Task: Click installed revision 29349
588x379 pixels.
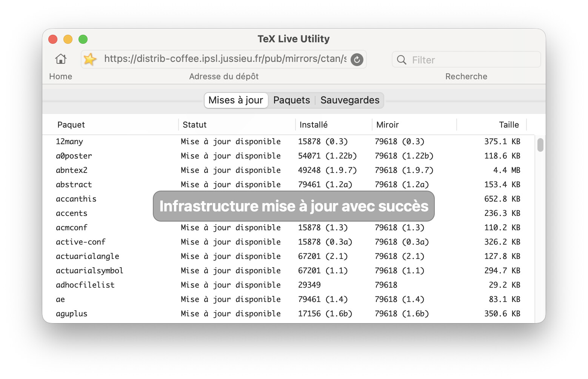Action: coord(309,285)
